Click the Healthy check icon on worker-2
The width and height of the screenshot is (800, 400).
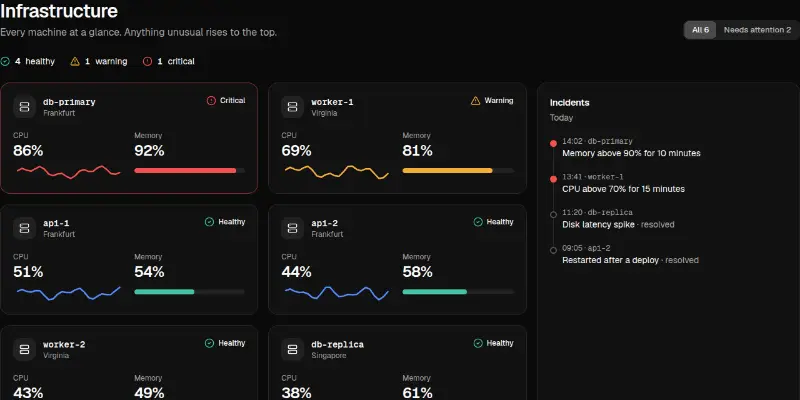point(209,343)
